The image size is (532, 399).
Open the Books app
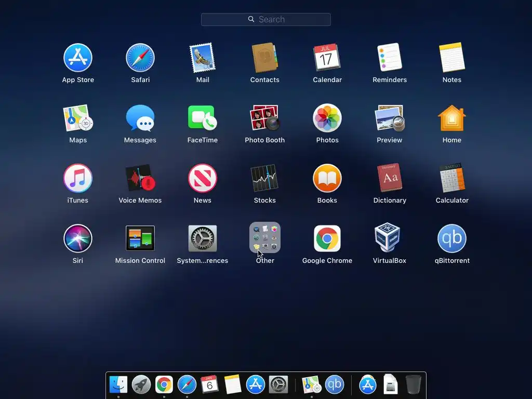point(327,178)
